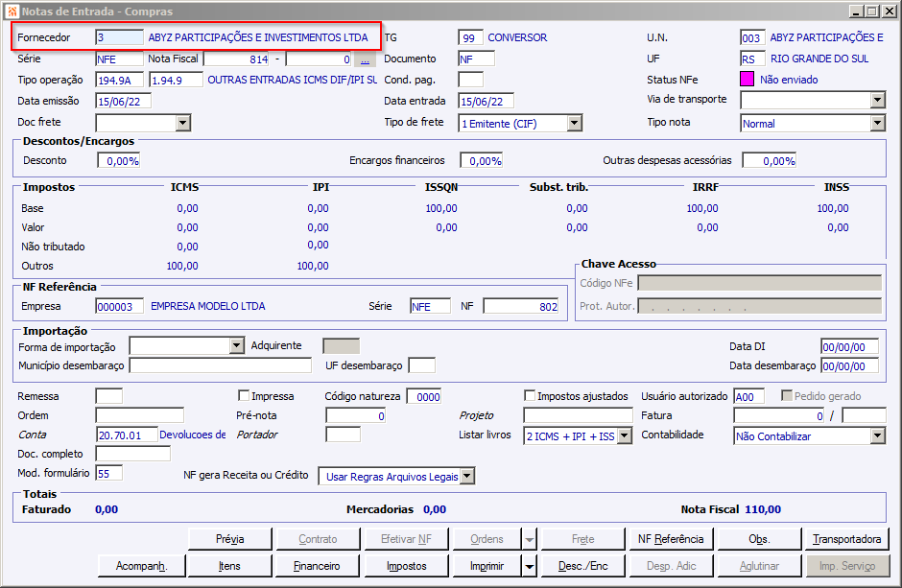Click the NF Referência button
902x588 pixels.
[671, 539]
